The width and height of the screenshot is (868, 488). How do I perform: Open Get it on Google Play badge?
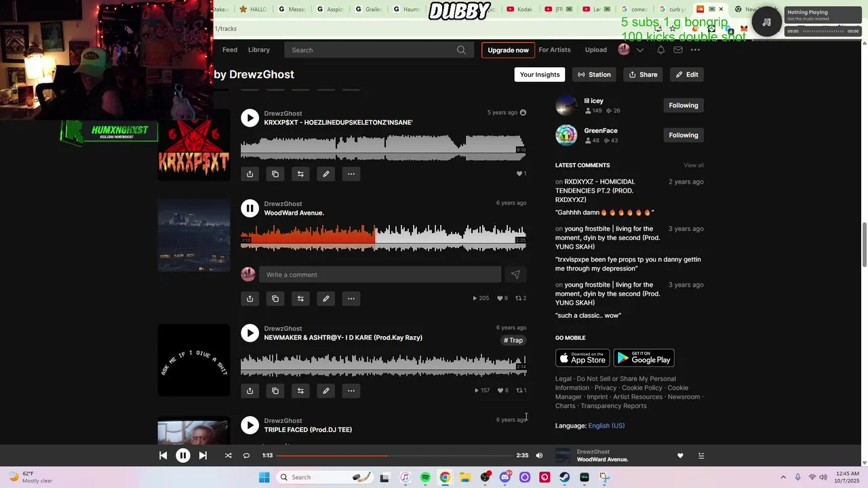pos(644,358)
